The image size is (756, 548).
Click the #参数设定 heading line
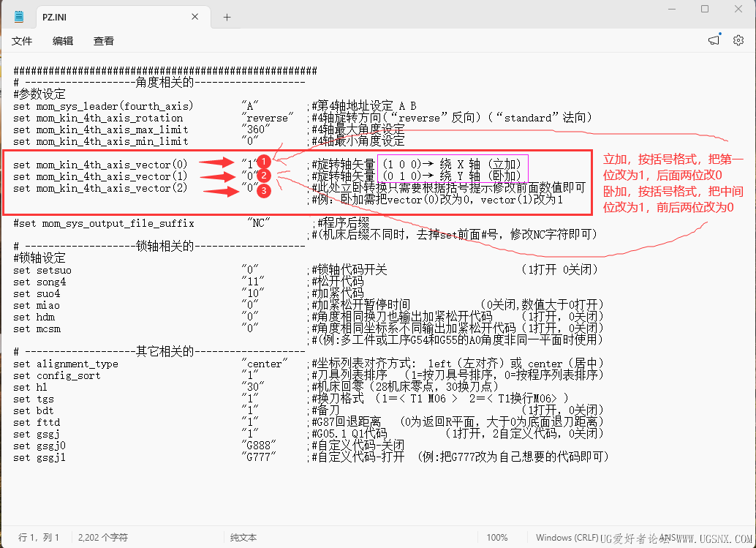coord(39,94)
